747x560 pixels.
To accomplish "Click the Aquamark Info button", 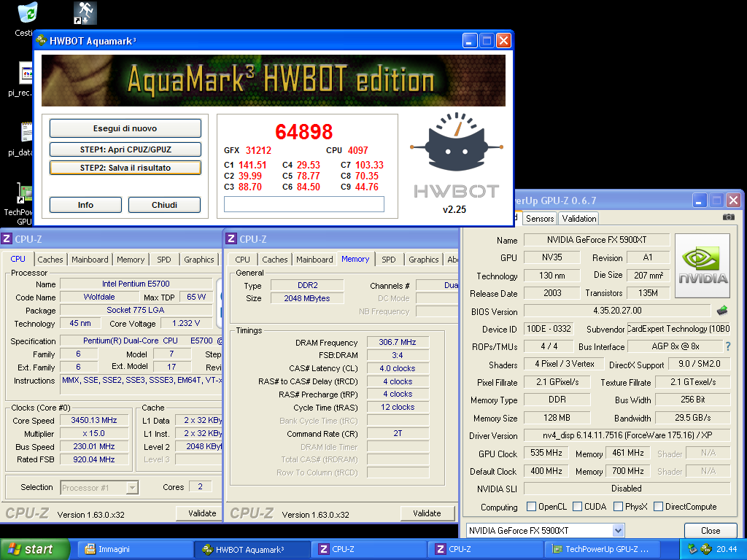I will [86, 205].
